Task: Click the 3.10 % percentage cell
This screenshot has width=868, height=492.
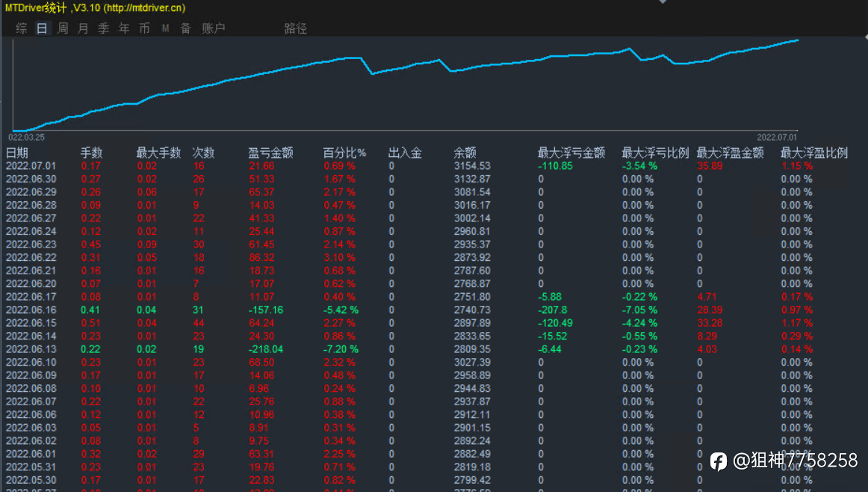Action: point(339,258)
